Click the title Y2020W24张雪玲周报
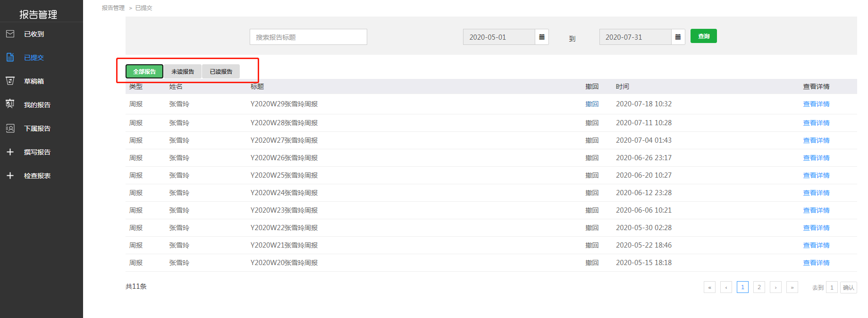 tap(284, 193)
